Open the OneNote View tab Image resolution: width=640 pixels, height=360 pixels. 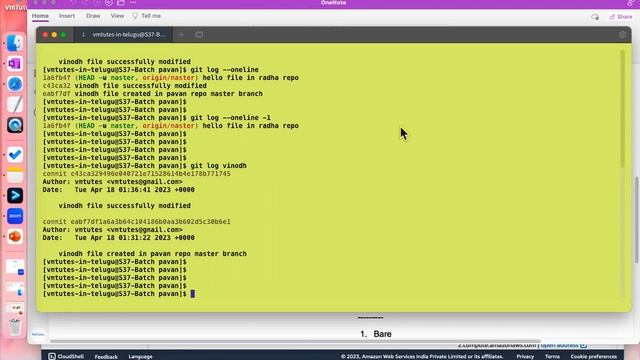click(x=117, y=16)
